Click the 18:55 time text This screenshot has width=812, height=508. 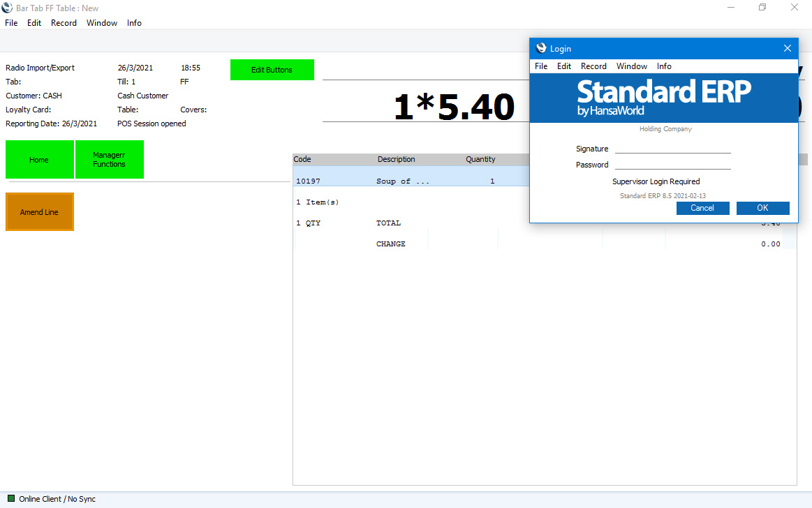(x=191, y=68)
